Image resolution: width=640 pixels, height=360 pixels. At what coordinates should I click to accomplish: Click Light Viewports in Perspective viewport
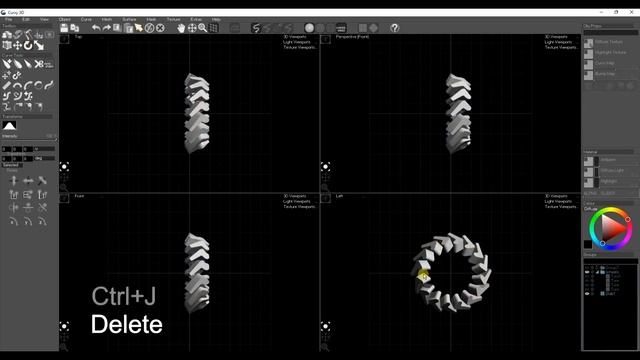click(558, 42)
